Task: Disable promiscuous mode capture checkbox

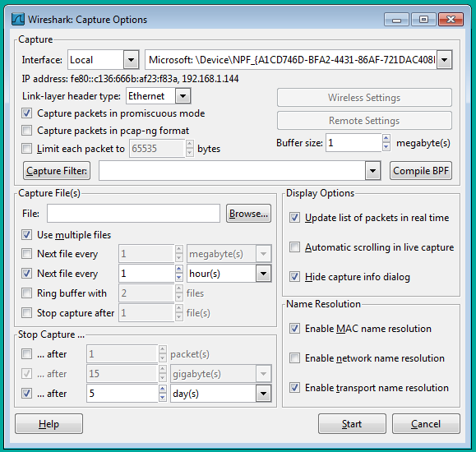Action: 26,113
